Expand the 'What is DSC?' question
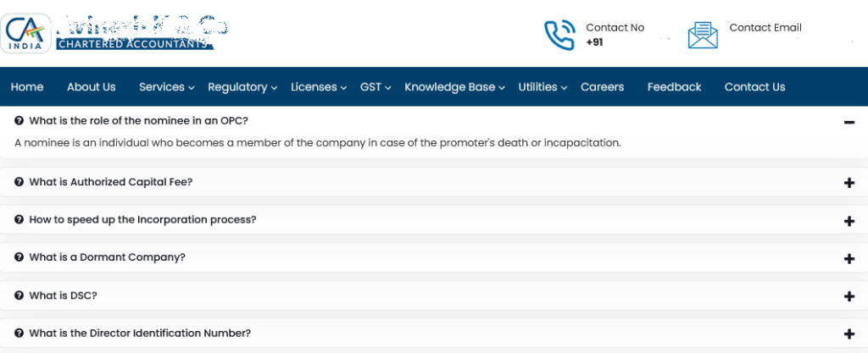This screenshot has width=868, height=353. 63,295
